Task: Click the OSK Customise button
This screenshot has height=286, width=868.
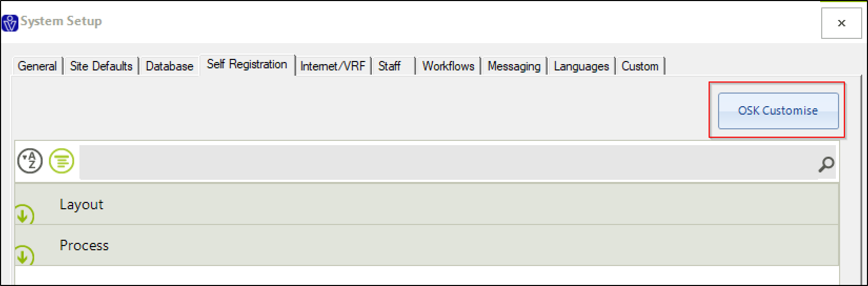Action: pyautogui.click(x=778, y=111)
